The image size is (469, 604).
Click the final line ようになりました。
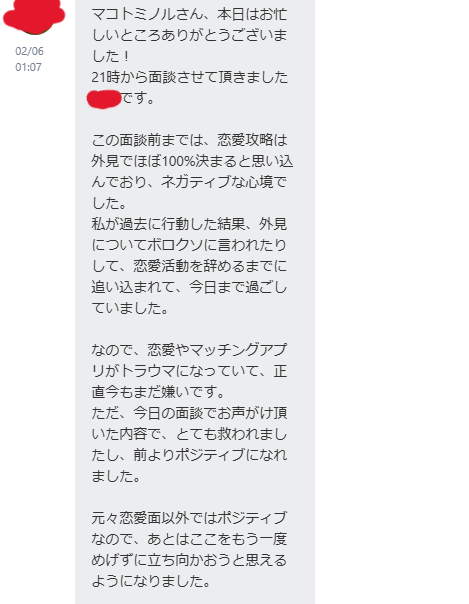coord(151,581)
